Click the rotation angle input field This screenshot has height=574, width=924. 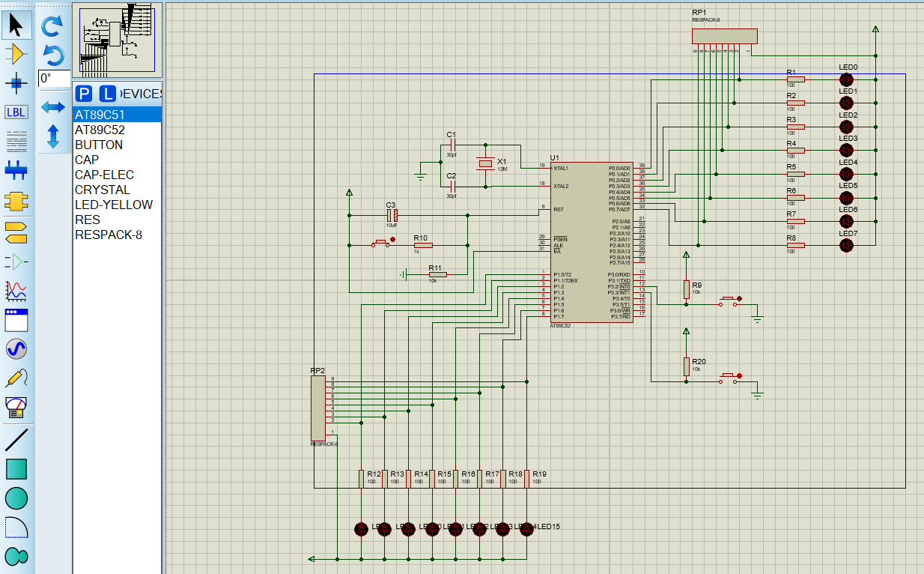[x=54, y=79]
